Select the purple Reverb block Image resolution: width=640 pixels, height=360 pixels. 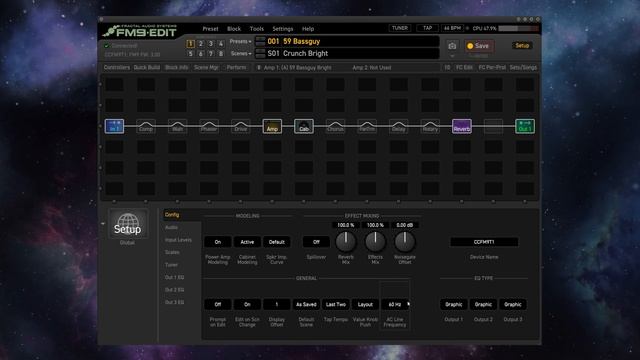coord(462,127)
